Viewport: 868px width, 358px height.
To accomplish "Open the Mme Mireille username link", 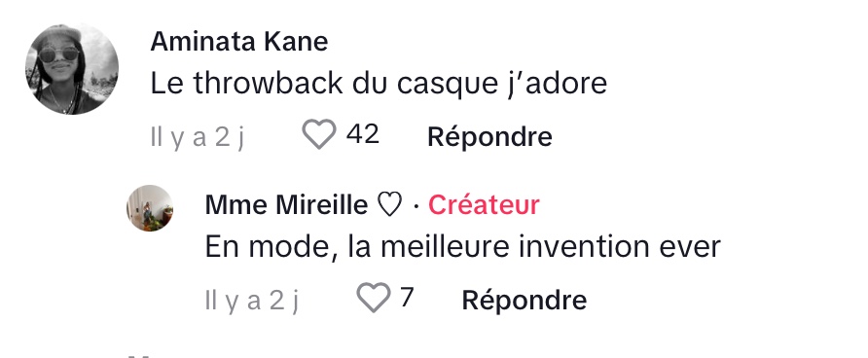I will 286,205.
